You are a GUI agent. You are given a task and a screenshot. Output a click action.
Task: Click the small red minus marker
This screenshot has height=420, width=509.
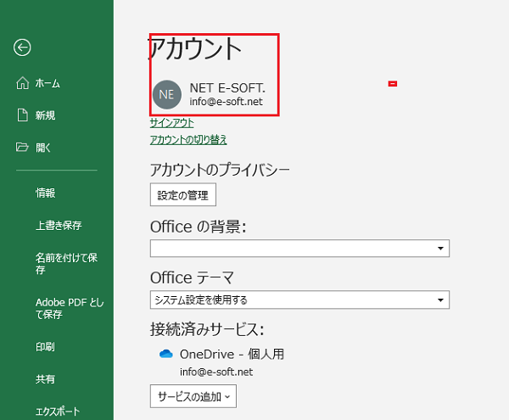point(393,84)
